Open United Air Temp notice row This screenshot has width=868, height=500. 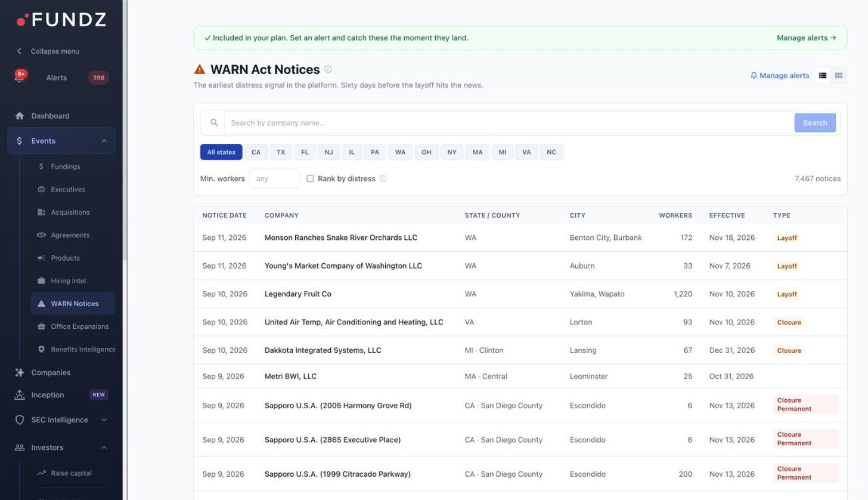point(520,322)
